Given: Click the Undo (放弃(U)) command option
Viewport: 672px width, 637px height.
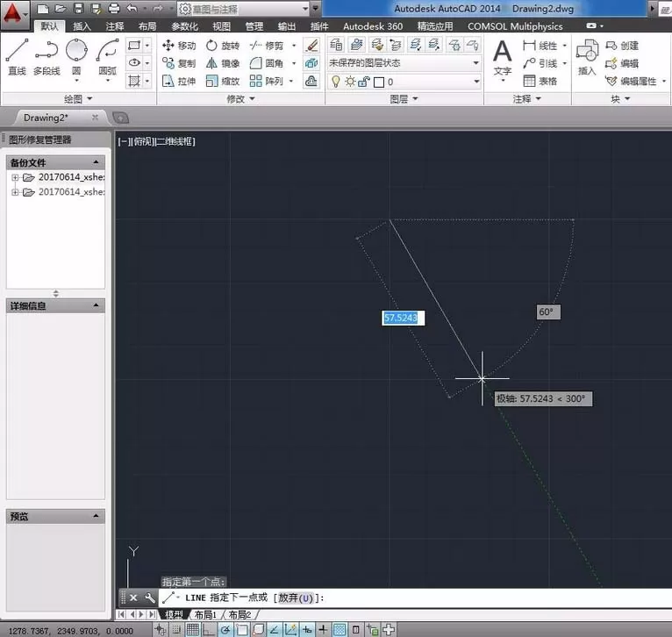Looking at the screenshot, I should click(x=296, y=598).
